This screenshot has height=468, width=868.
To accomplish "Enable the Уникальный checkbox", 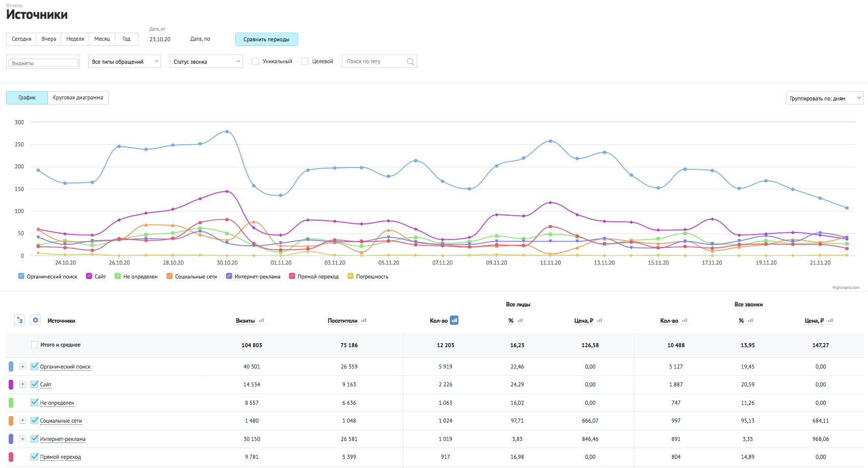I will click(255, 61).
